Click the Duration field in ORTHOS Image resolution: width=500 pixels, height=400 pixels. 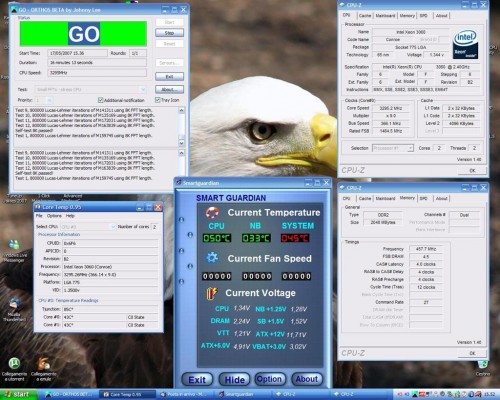coord(97,63)
